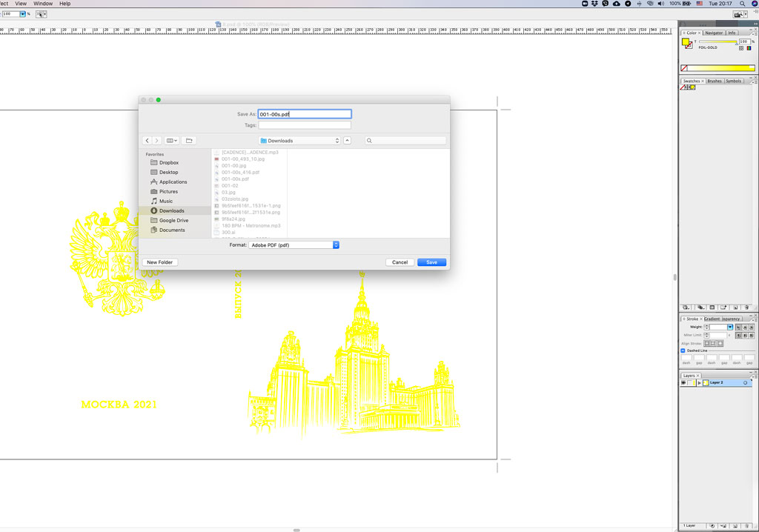Switch to the Info tab

point(732,33)
